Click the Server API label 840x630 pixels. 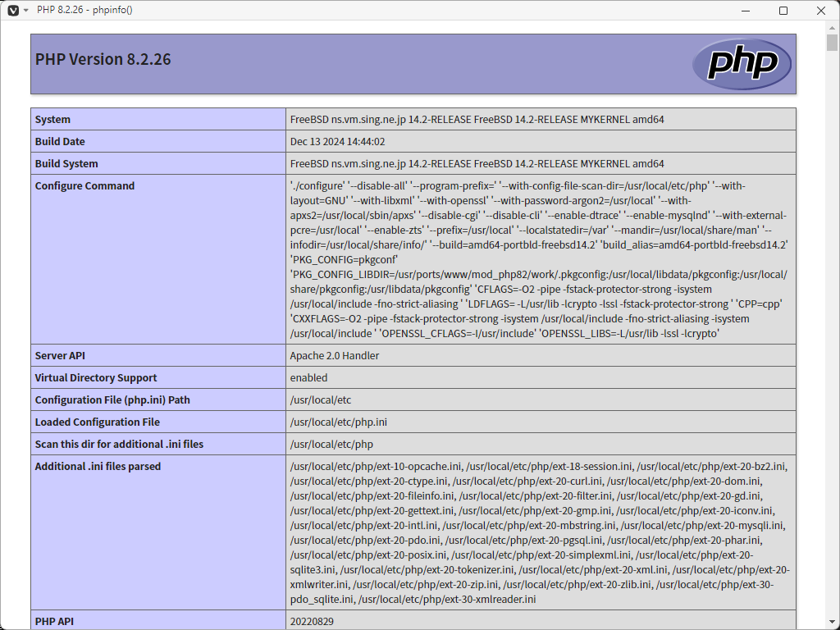pyautogui.click(x=60, y=356)
